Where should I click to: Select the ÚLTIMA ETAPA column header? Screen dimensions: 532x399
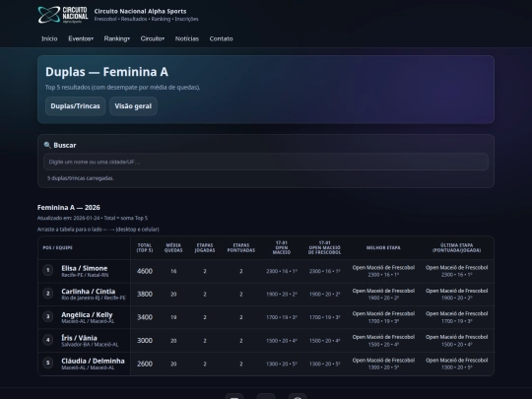click(457, 247)
